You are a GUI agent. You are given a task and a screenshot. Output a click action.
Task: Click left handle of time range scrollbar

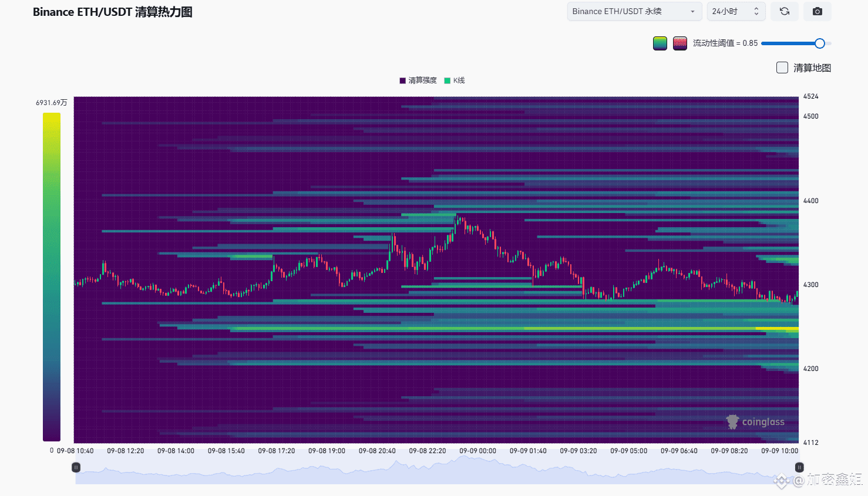point(76,467)
